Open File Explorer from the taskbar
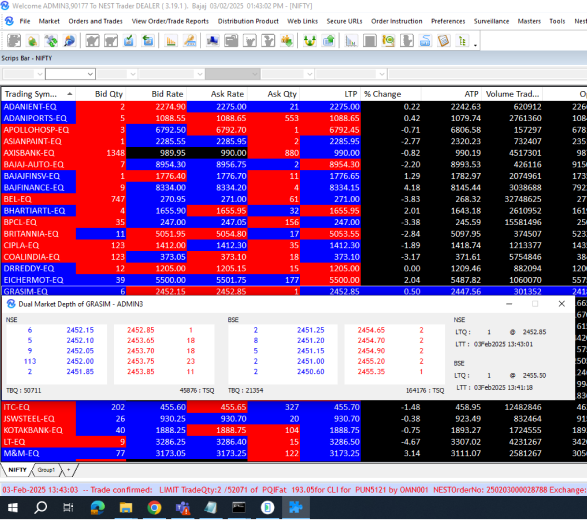587x520 pixels. [126, 508]
